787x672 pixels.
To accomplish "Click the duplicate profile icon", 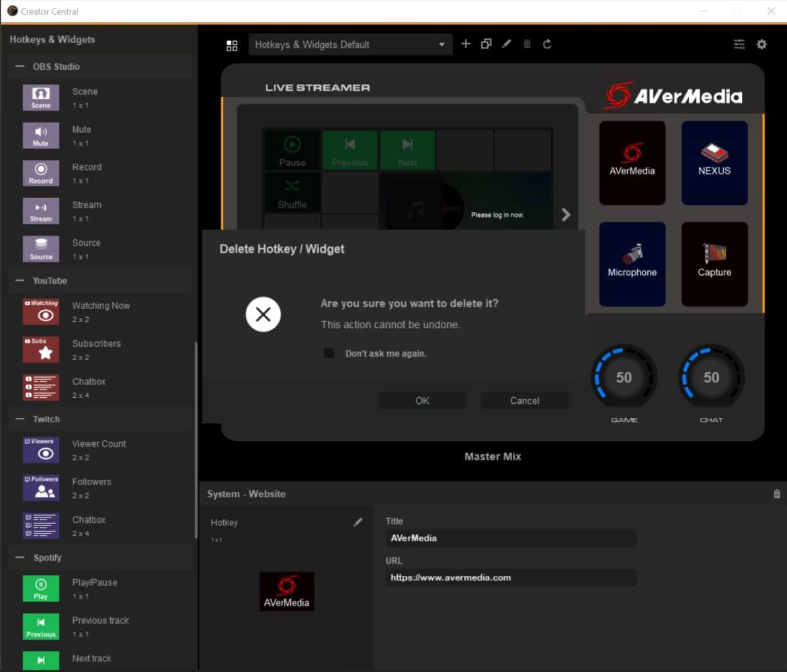I will [486, 44].
